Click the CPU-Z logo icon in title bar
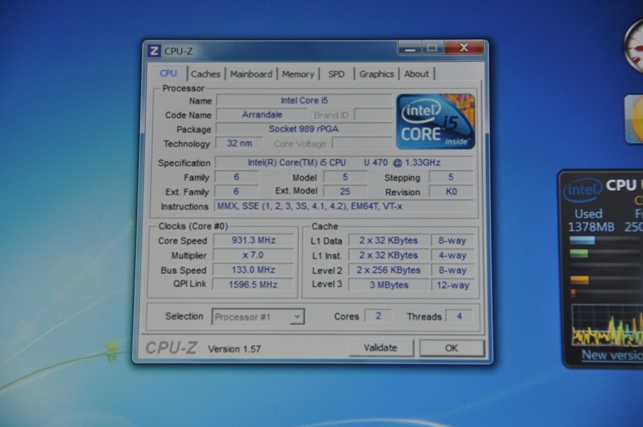The width and height of the screenshot is (643, 427). [154, 51]
